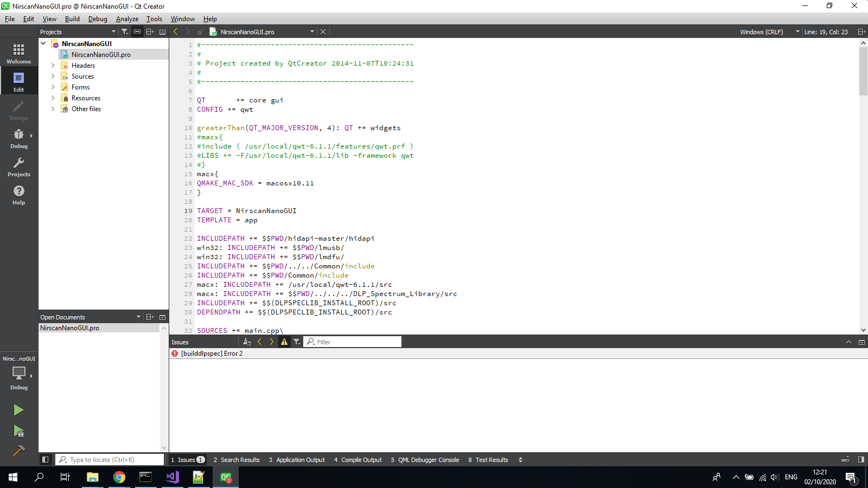This screenshot has height=488, width=868.
Task: Expand the Sources folder
Action: point(53,76)
